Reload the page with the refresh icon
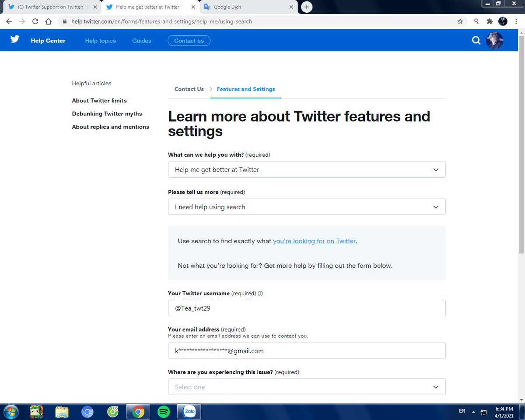The height and width of the screenshot is (420, 525). (x=35, y=21)
